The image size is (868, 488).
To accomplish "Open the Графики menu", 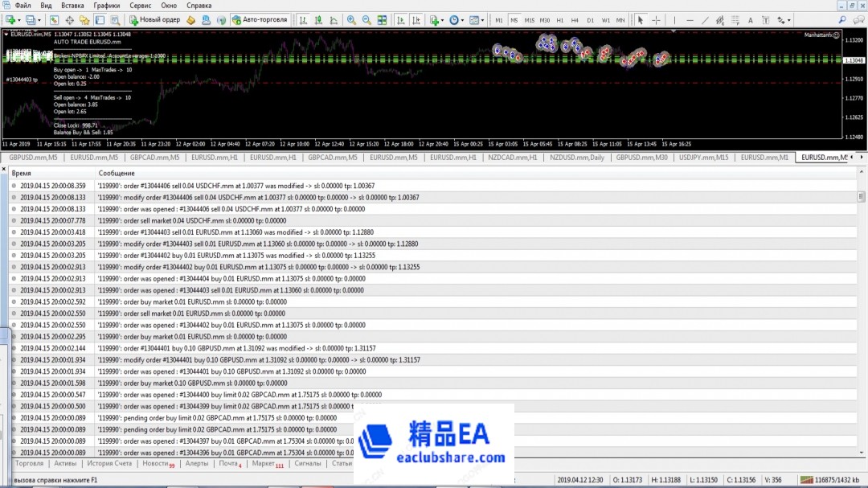I will (x=106, y=6).
